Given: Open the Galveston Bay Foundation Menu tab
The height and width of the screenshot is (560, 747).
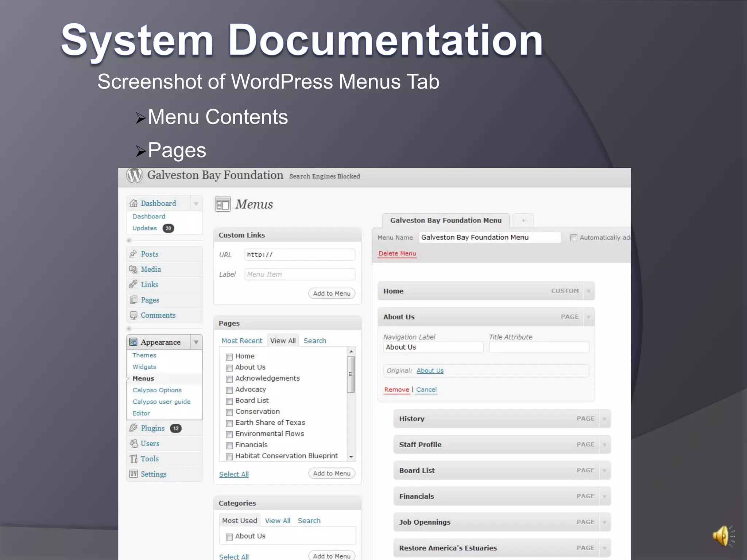Looking at the screenshot, I should tap(446, 220).
